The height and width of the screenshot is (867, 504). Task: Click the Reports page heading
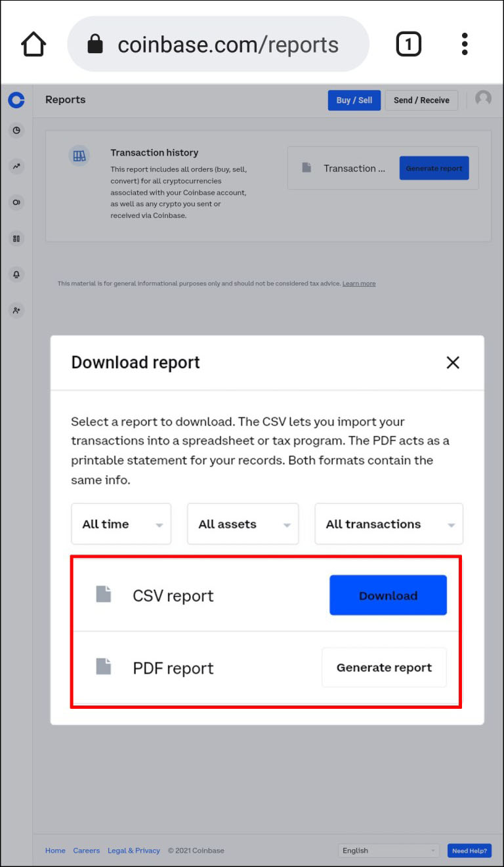66,100
